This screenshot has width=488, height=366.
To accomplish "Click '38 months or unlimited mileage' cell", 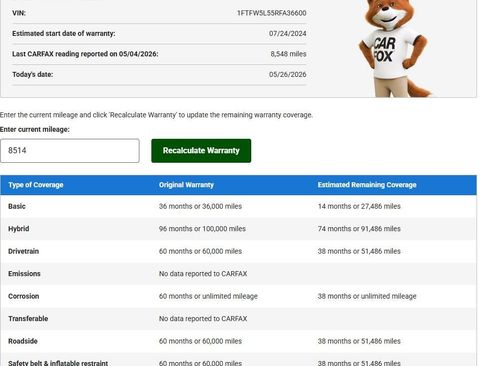I will click(x=367, y=296).
